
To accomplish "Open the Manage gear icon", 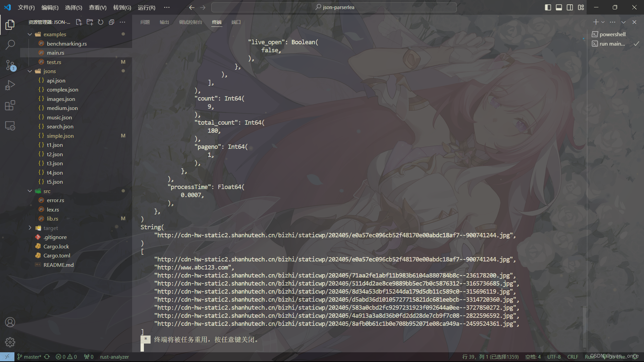I will click(x=10, y=342).
